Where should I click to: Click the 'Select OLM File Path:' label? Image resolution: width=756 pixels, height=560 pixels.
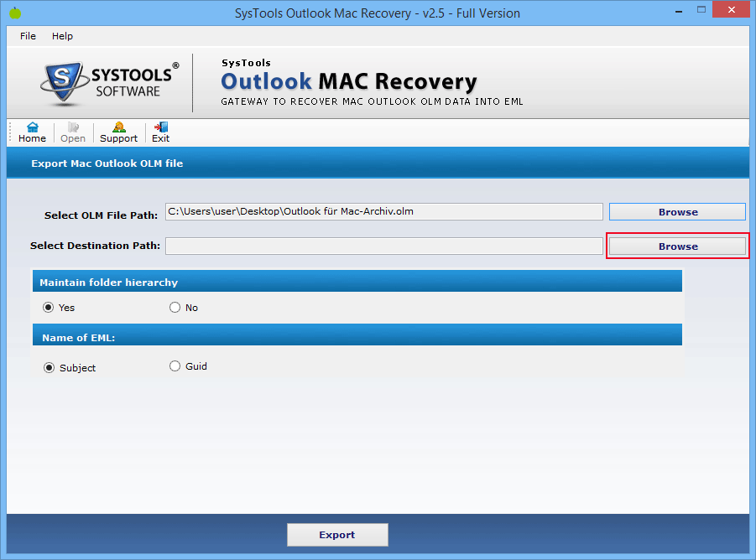click(x=101, y=215)
